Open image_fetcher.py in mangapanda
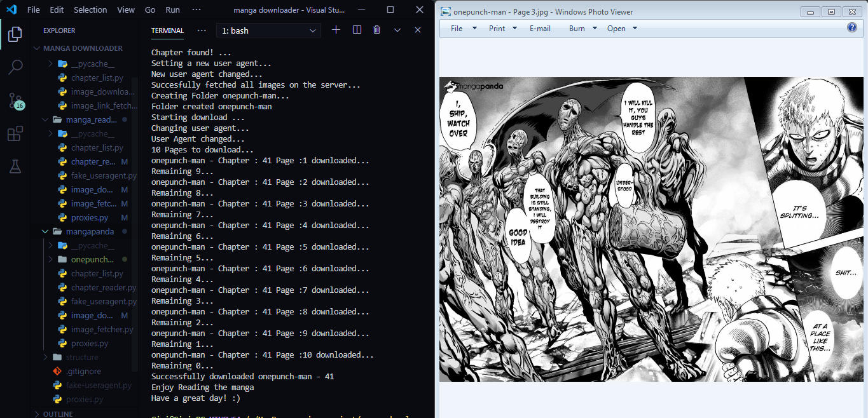 coord(102,330)
